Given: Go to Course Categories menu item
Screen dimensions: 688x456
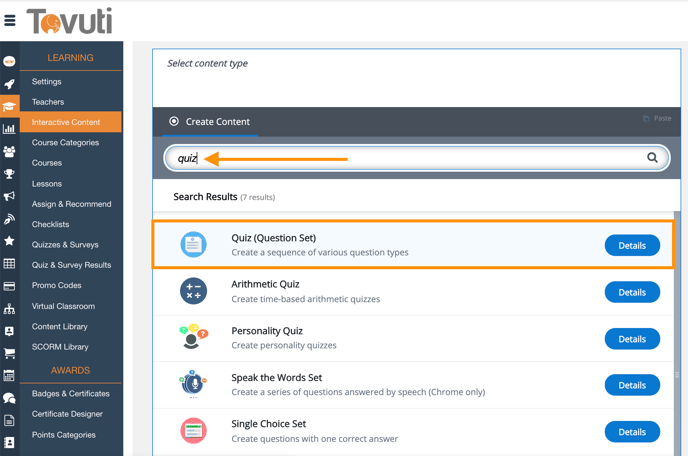Looking at the screenshot, I should (x=65, y=143).
